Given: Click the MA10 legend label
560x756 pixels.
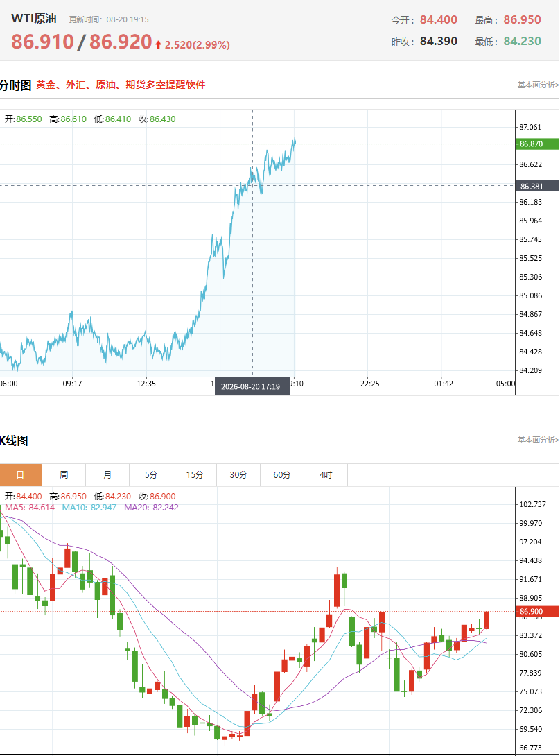Looking at the screenshot, I should coord(89,507).
